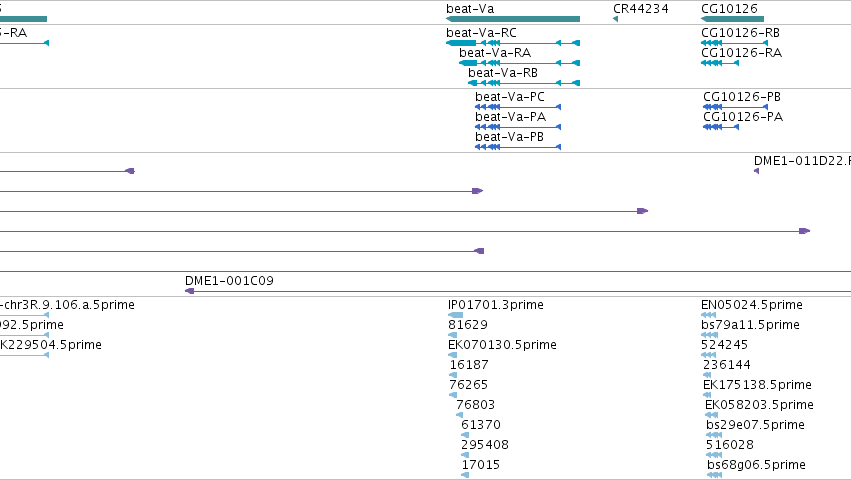
Task: Select the EN05024.5prime EST label
Action: (x=752, y=305)
